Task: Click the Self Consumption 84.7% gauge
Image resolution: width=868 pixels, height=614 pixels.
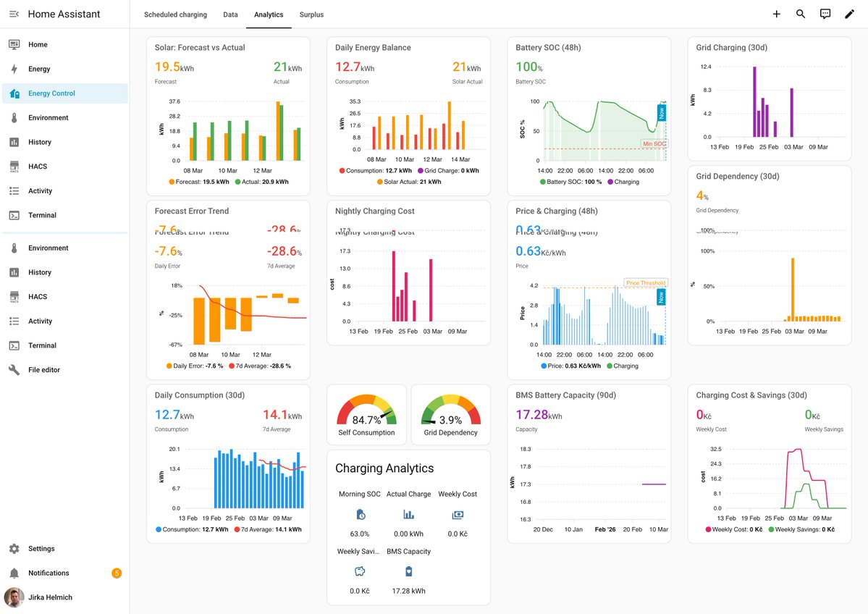Action: (366, 415)
